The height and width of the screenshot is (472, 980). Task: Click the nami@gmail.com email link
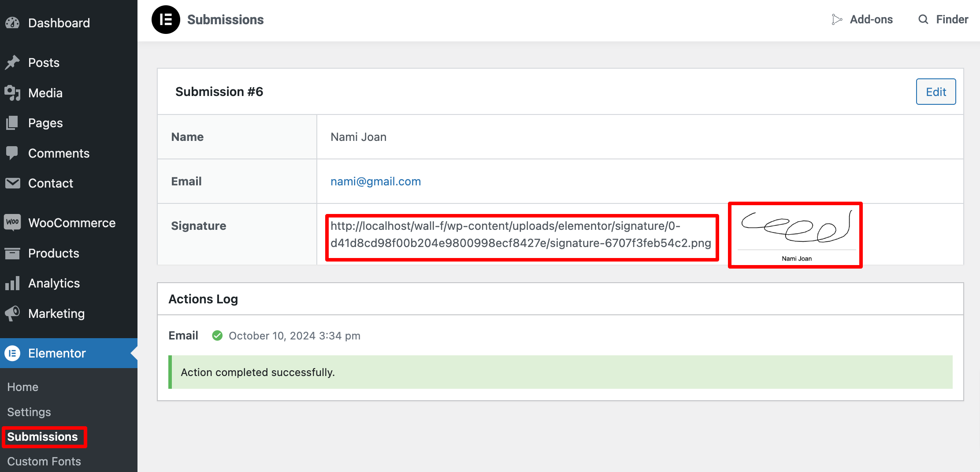pos(375,181)
